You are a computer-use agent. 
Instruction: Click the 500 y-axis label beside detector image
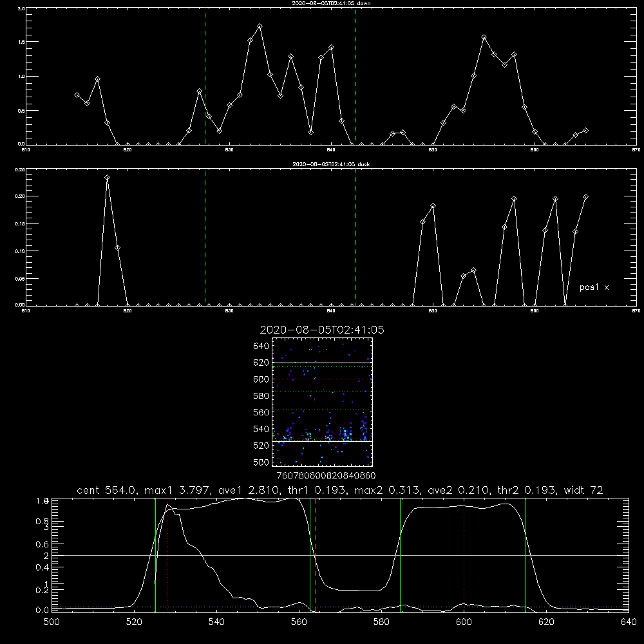pos(261,462)
